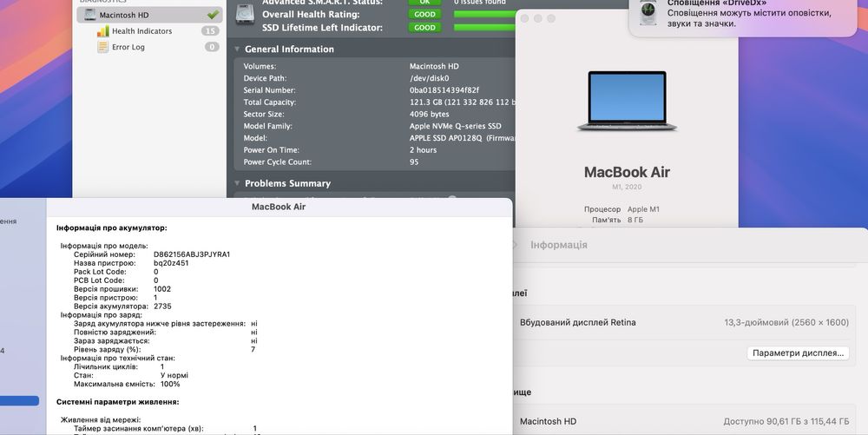
Task: Click the serial number 0ba018514394f82f
Action: 444,90
